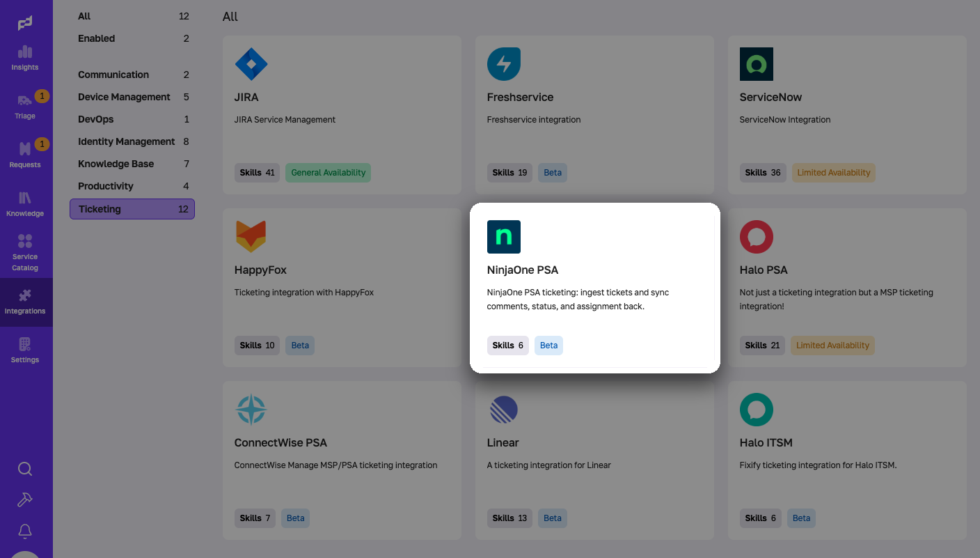Click the JIRA logo icon

(251, 64)
